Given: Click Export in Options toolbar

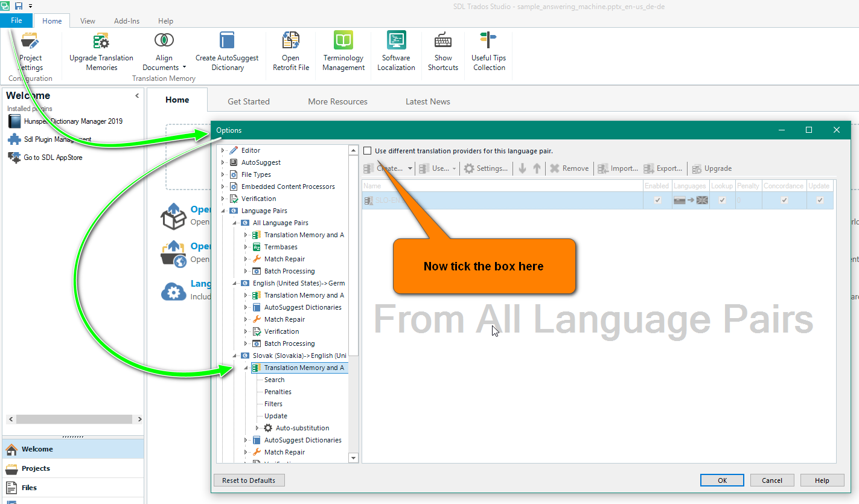Looking at the screenshot, I should point(663,168).
